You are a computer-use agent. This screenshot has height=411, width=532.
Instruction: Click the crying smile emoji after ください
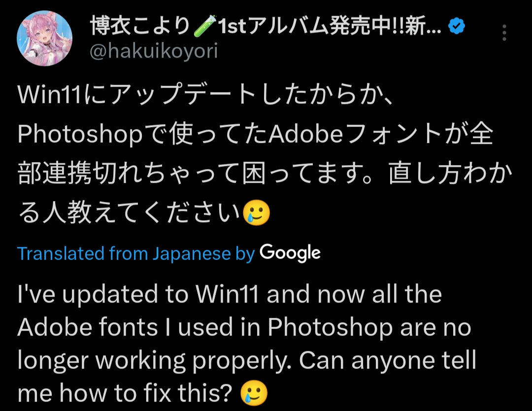(257, 213)
